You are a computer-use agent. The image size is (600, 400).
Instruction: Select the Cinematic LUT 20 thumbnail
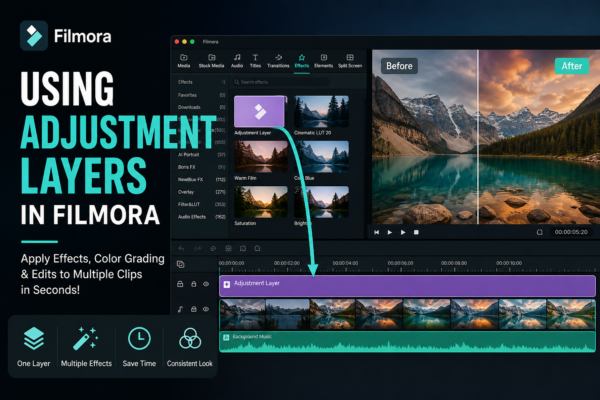[x=321, y=111]
